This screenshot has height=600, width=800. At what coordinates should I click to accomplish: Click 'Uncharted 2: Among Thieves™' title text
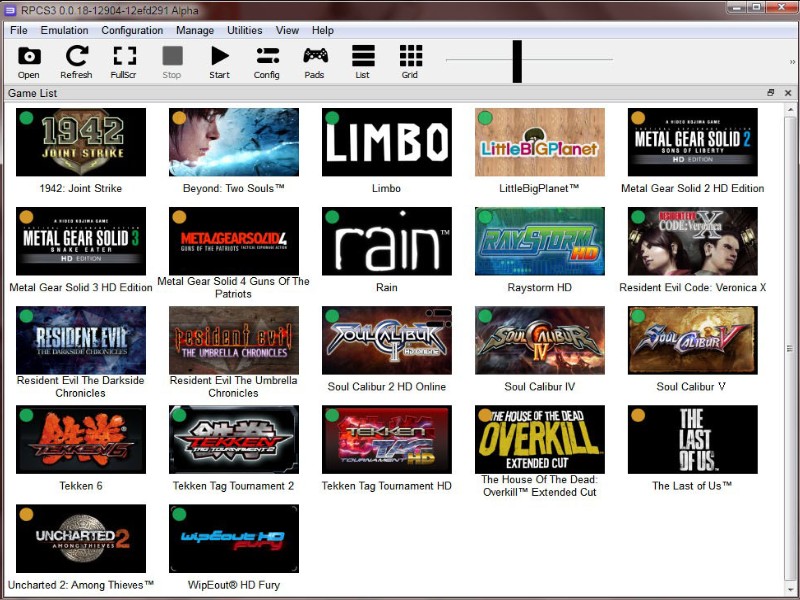[x=81, y=585]
